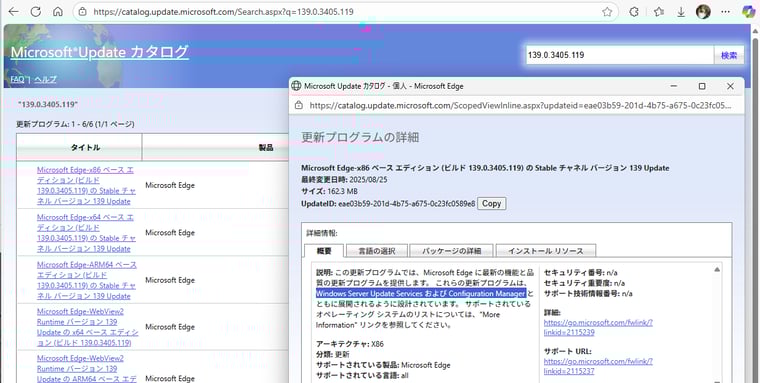This screenshot has width=760, height=383.
Task: Click the main browser address bar URL
Action: (223, 12)
